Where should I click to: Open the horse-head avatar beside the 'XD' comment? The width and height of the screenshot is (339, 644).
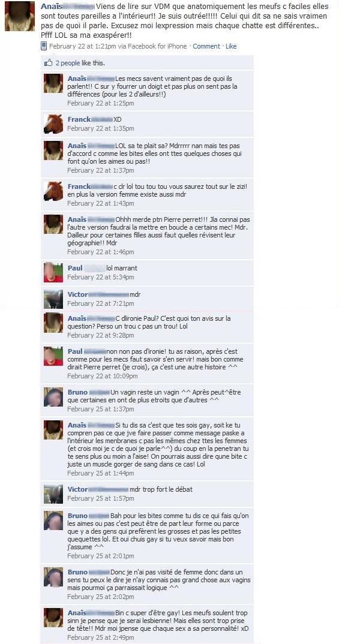pyautogui.click(x=53, y=124)
